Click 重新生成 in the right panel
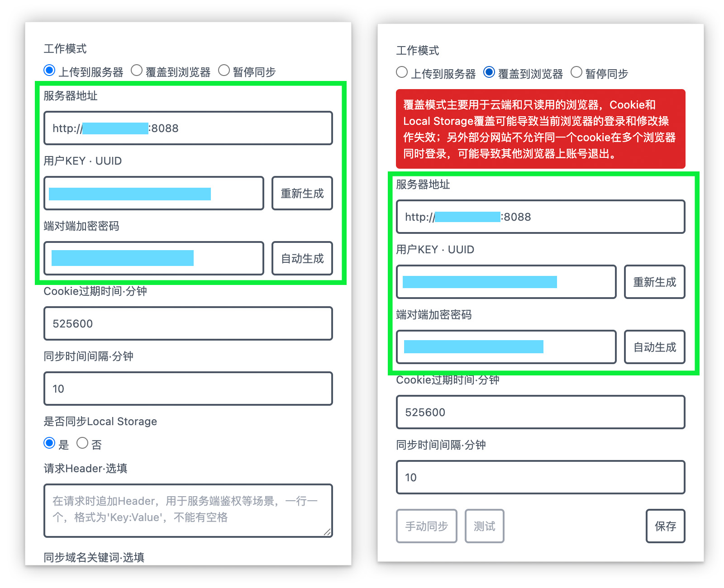Screen dimensions: 724x588 pos(654,282)
